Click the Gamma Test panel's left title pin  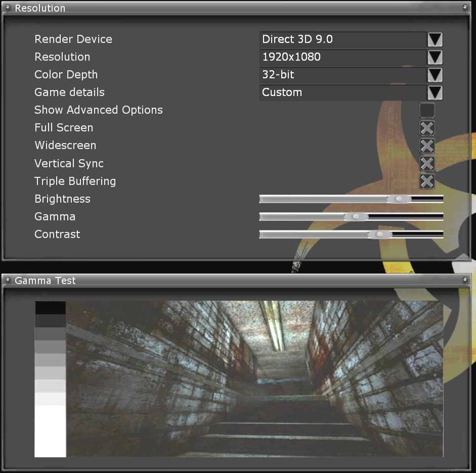(x=8, y=279)
